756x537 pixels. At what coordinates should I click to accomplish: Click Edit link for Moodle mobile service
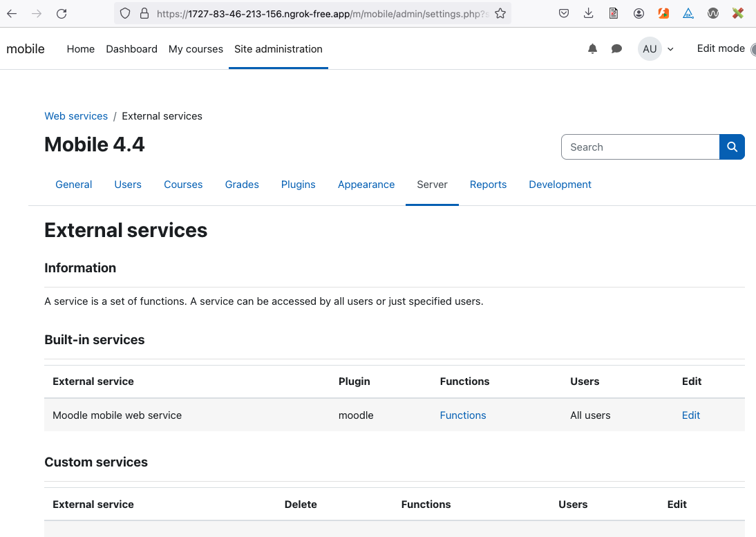[x=691, y=415]
